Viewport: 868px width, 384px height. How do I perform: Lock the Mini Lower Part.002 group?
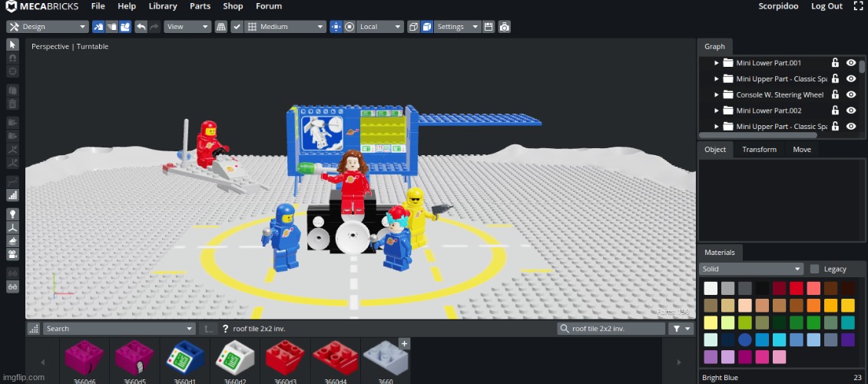pyautogui.click(x=835, y=111)
